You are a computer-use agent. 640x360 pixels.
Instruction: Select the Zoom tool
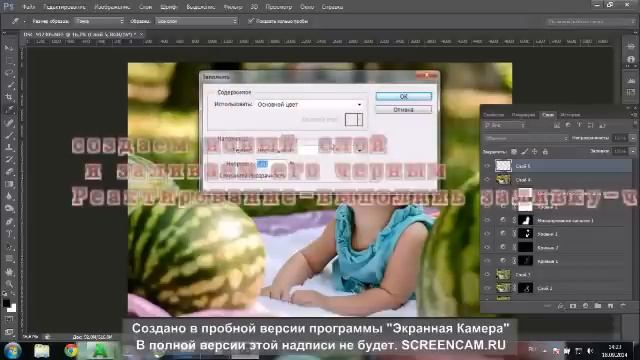click(x=9, y=284)
